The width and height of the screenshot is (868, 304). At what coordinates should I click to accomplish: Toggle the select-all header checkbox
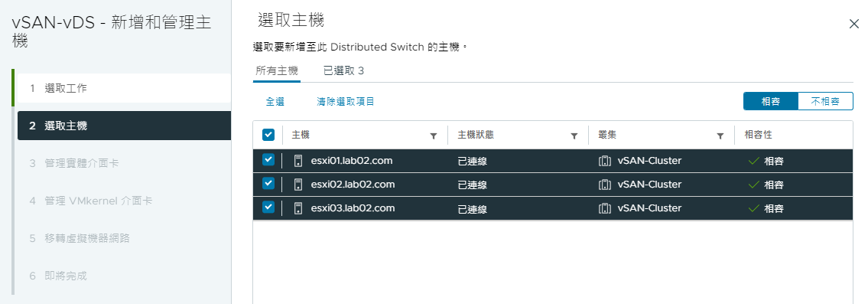point(268,135)
